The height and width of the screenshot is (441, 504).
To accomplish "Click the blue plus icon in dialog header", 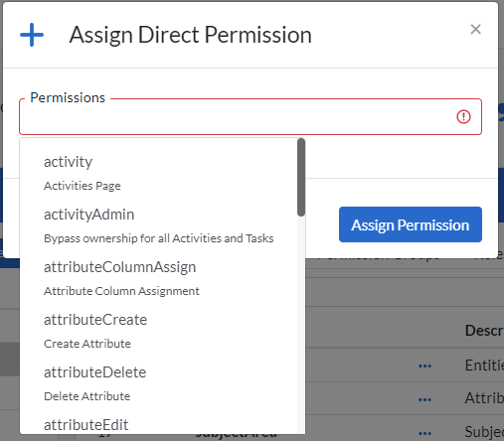I will (x=32, y=35).
